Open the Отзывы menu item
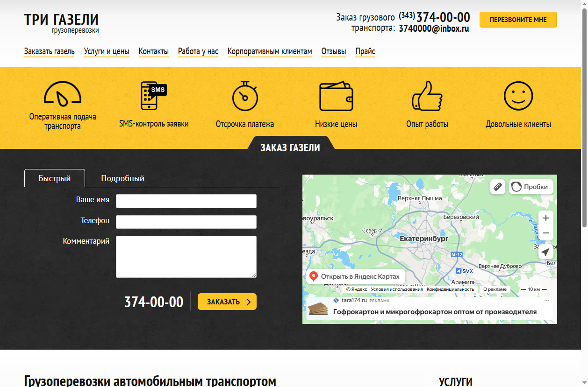The height and width of the screenshot is (387, 588). click(334, 51)
